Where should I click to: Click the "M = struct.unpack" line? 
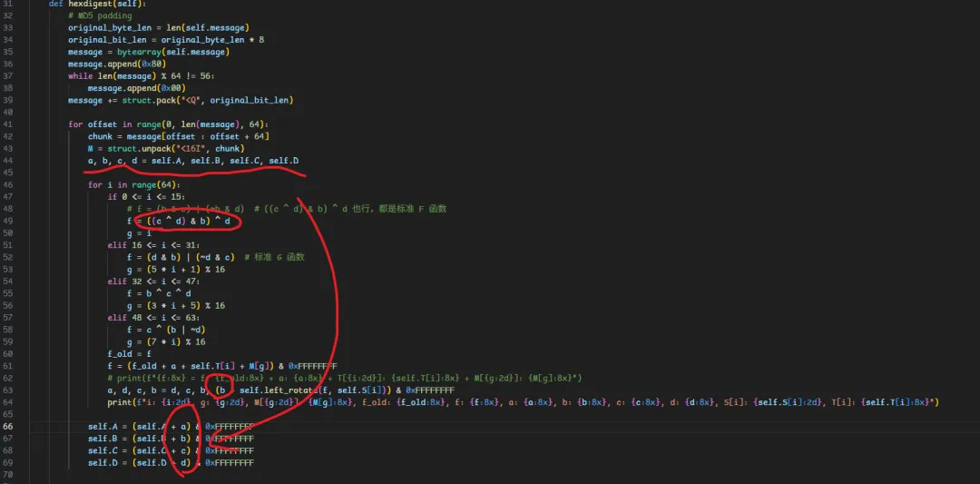[166, 149]
